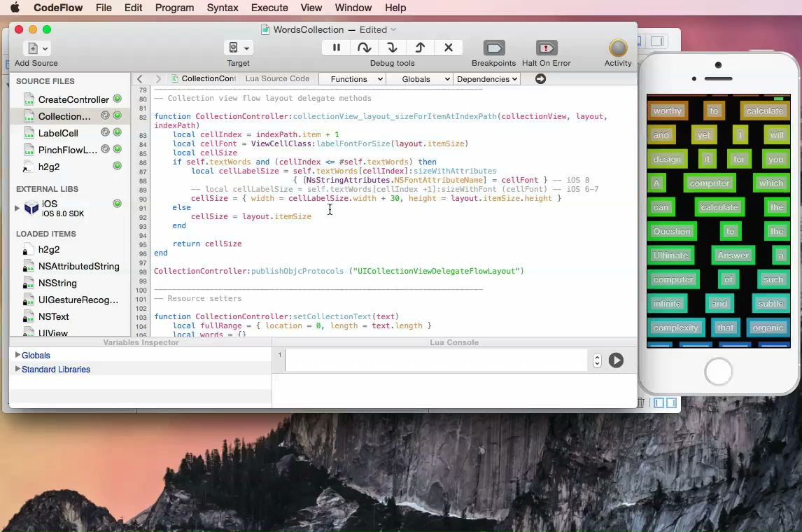This screenshot has width=802, height=532.
Task: Run the Lua Console command
Action: 616,360
